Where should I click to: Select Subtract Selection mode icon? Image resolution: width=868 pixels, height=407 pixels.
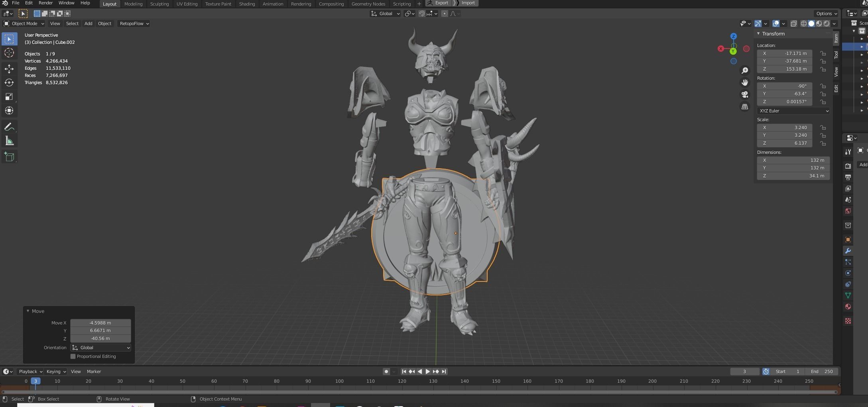pyautogui.click(x=52, y=14)
